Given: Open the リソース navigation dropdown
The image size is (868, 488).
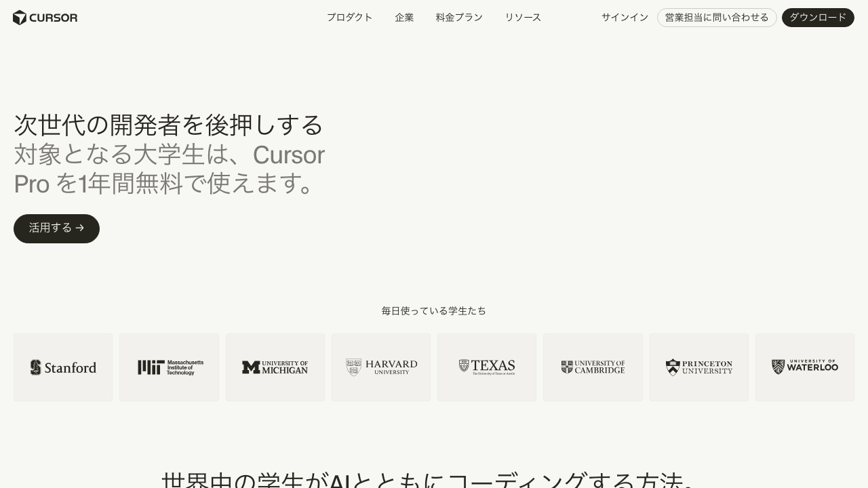Looking at the screenshot, I should point(523,18).
